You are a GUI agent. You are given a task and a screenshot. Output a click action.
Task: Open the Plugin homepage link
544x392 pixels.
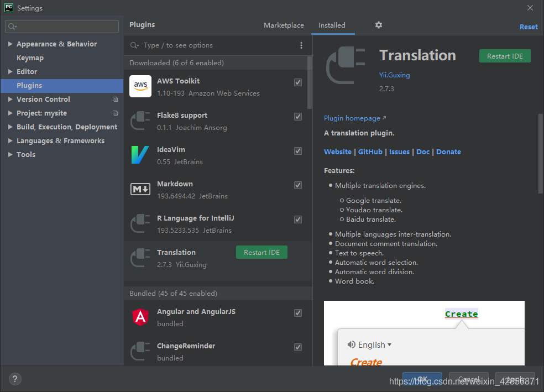click(x=355, y=118)
